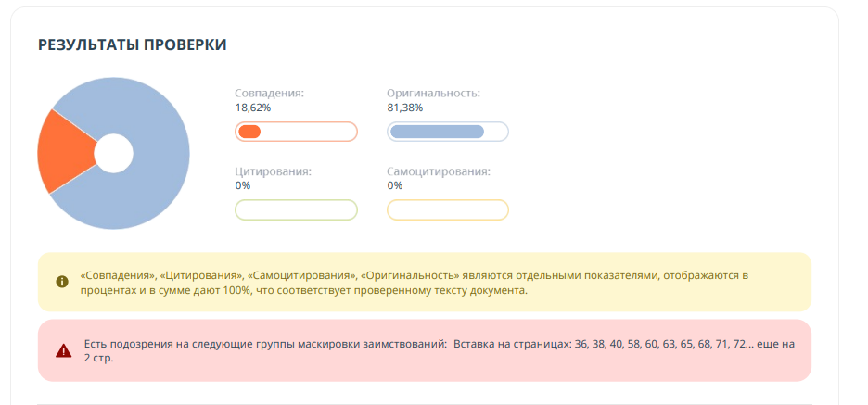Click the empty Самоцитирования progress bar
The width and height of the screenshot is (868, 405).
coord(447,210)
